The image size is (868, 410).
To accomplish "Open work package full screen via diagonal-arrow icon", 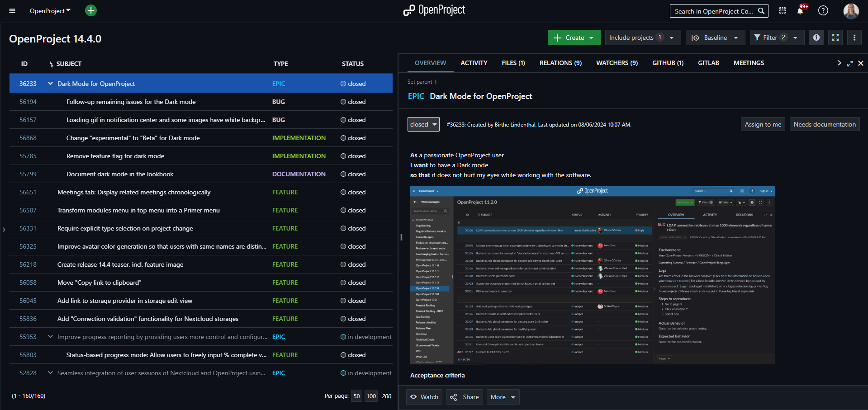I will pyautogui.click(x=850, y=63).
